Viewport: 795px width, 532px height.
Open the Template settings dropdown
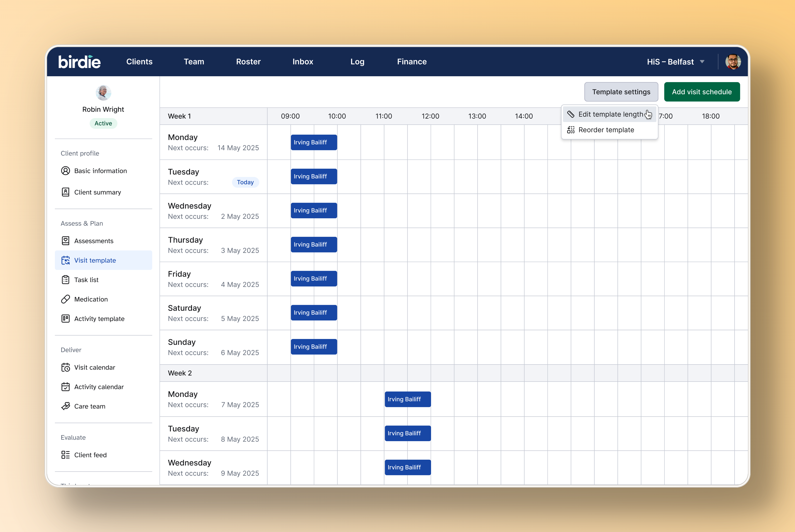click(x=621, y=92)
